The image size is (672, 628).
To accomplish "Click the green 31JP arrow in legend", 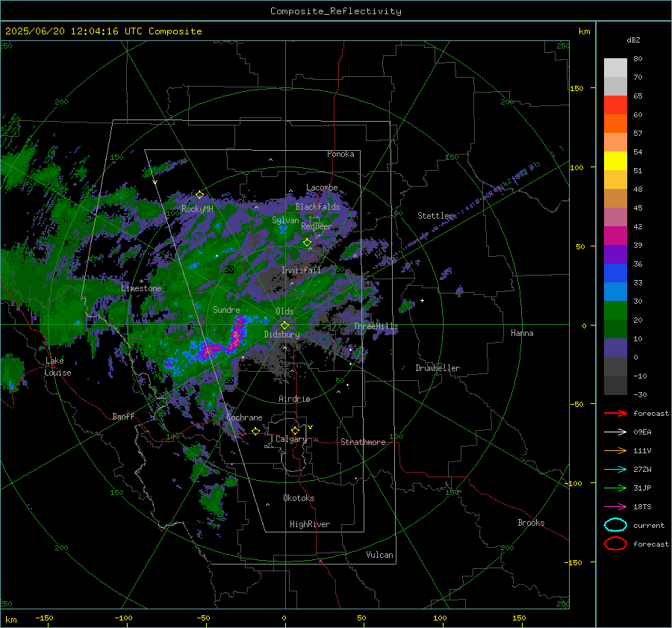I will (615, 488).
